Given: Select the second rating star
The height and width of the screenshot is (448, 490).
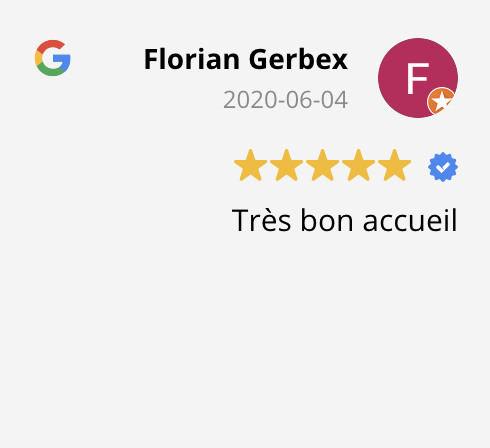Looking at the screenshot, I should [286, 165].
